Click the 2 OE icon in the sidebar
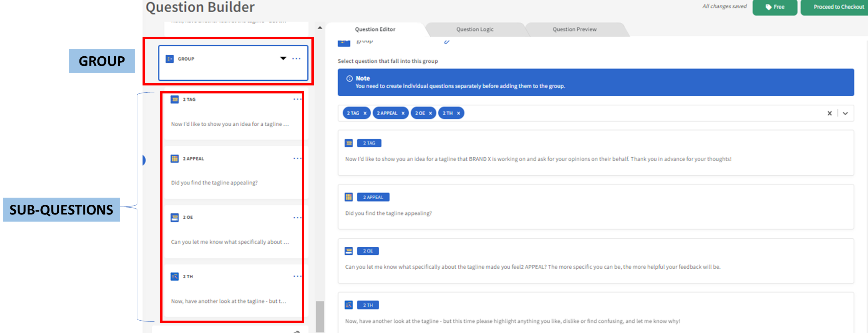 point(174,217)
